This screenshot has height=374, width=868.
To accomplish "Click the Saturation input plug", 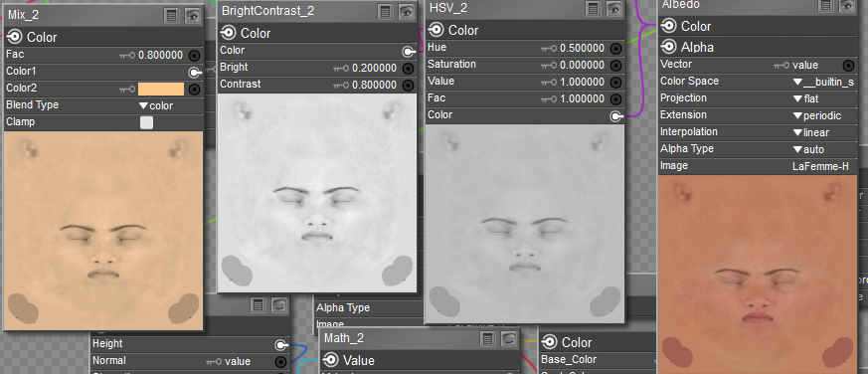I will pyautogui.click(x=616, y=66).
